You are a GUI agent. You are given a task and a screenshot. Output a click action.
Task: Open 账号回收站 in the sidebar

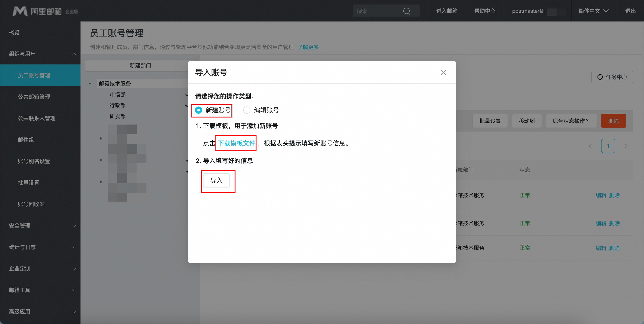[31, 204]
